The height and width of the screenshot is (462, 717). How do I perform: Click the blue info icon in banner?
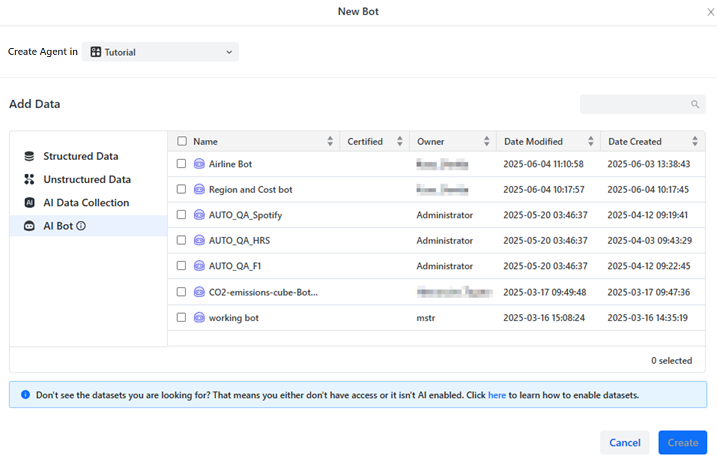[x=25, y=395]
